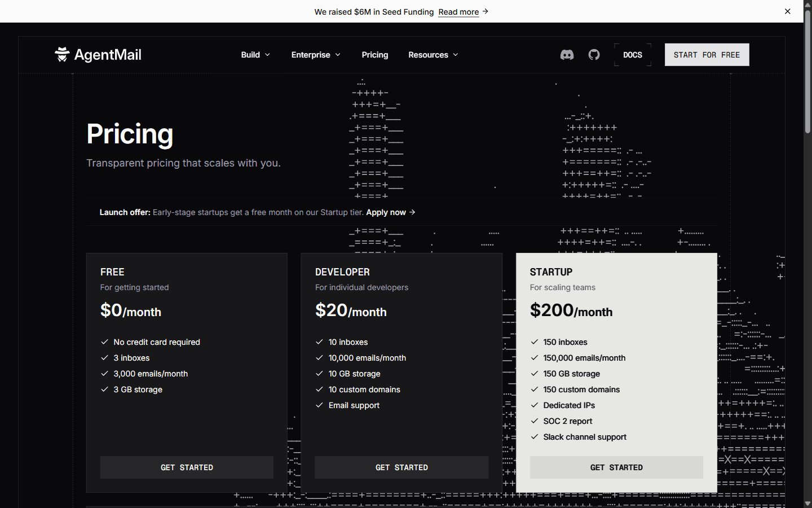Click the scrollbar up arrow
Screen dimensions: 812x508
(807, 5)
